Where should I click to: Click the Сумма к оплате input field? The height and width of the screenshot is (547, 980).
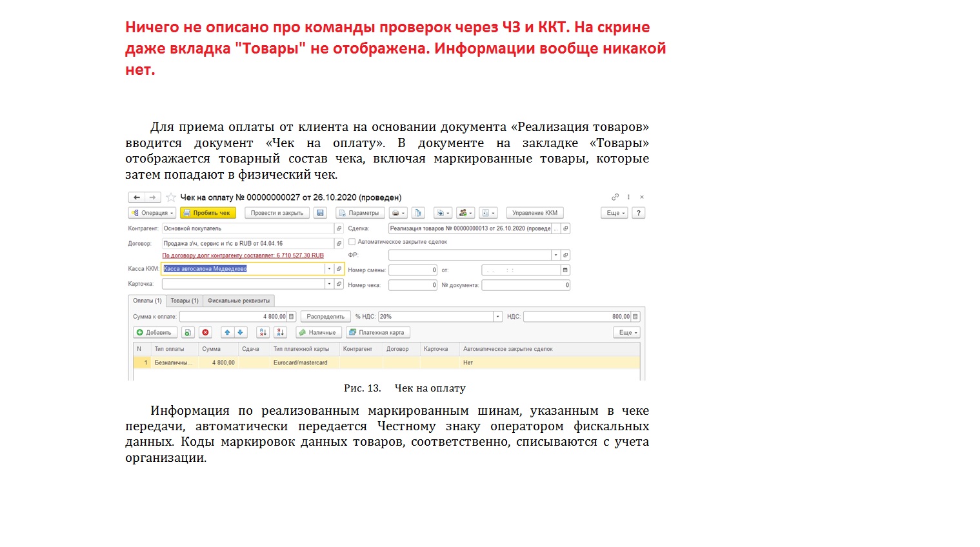233,317
